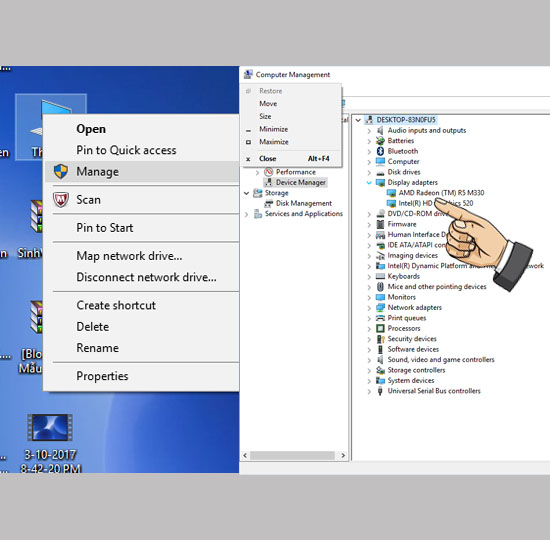Click the video file desktop icon 3-10-2017

50,428
